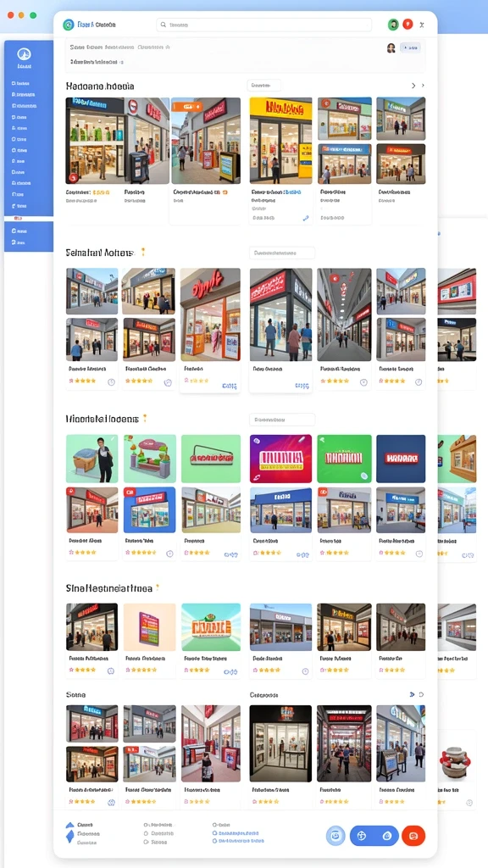Click the red notification icon in header
The height and width of the screenshot is (868, 488).
[408, 25]
